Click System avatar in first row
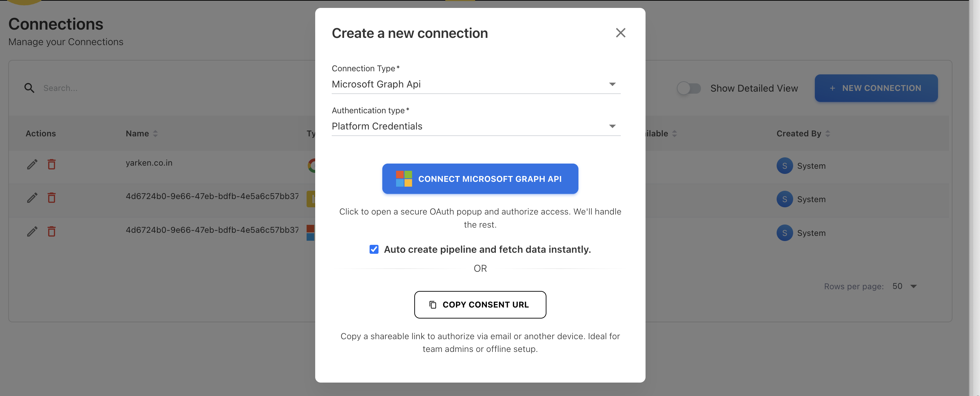Screen dimensions: 980x396 coord(785,166)
